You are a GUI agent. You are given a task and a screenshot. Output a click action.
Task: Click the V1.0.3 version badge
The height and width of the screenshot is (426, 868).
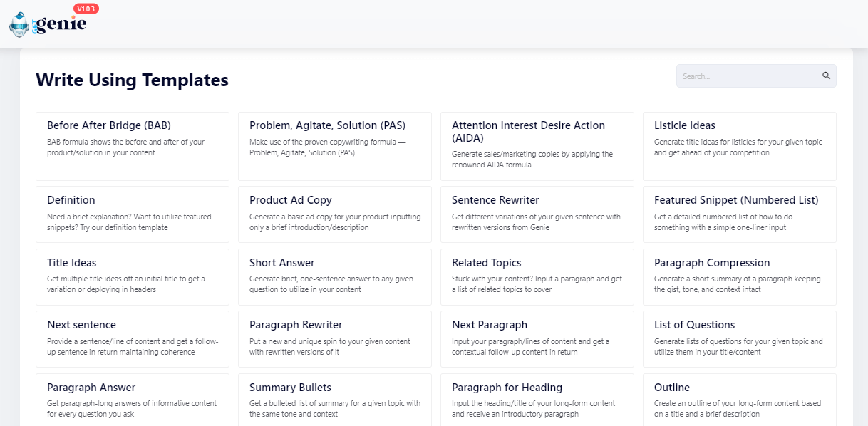86,9
